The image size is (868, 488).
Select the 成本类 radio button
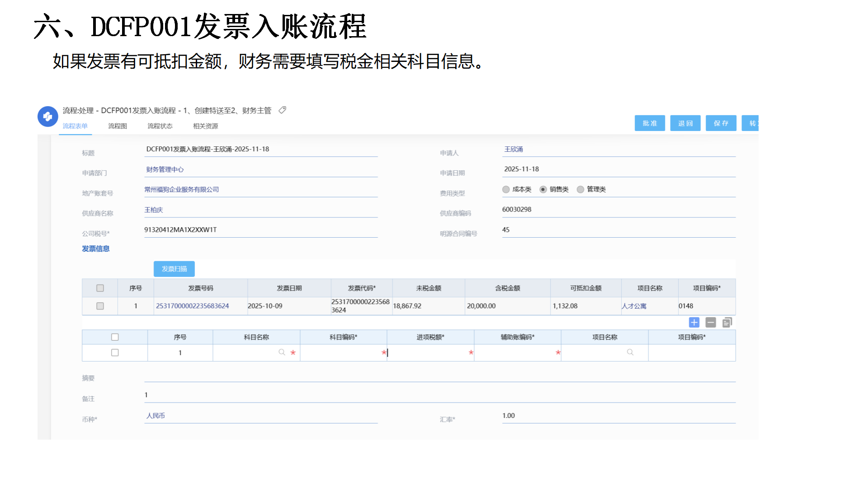[x=506, y=189]
